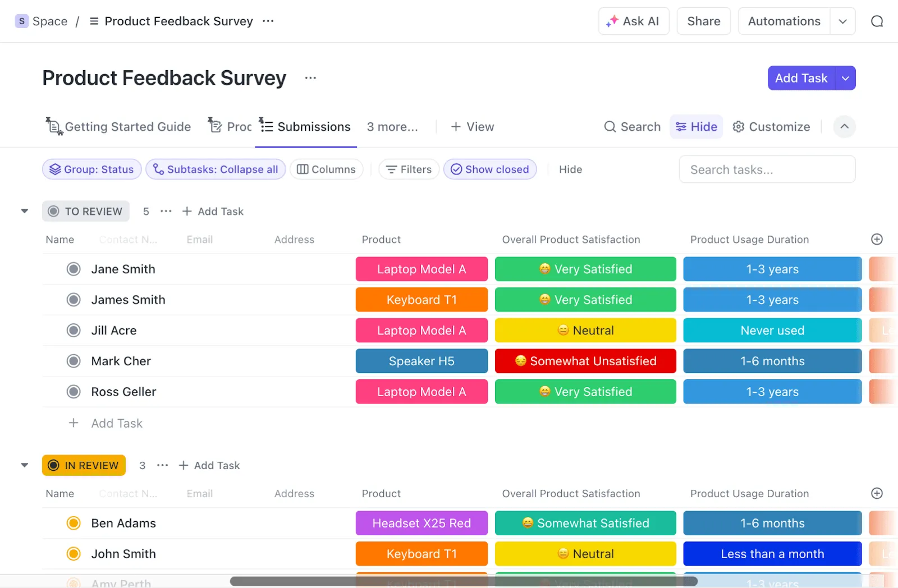Click the Share button
898x588 pixels.
704,21
